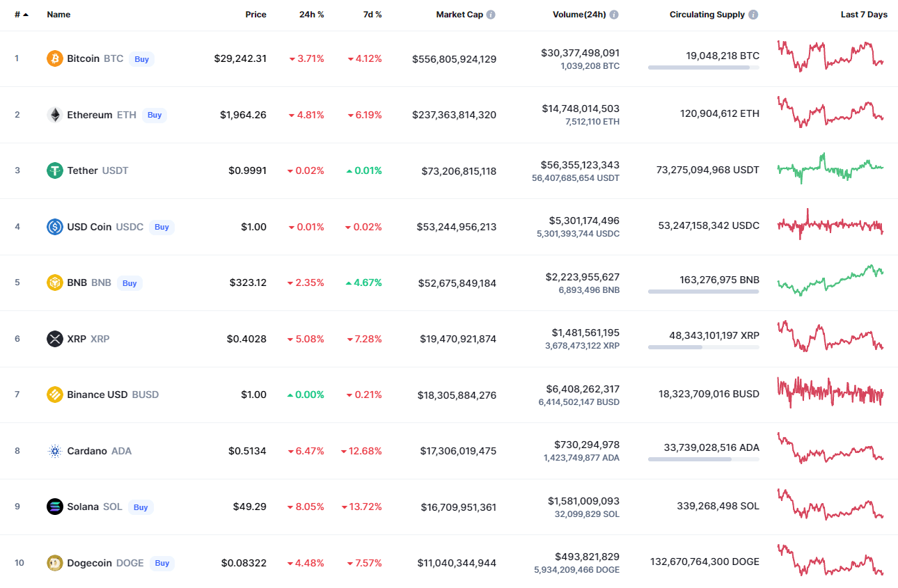Open the Circulating Supply info icon
The image size is (898, 588).
pyautogui.click(x=753, y=15)
